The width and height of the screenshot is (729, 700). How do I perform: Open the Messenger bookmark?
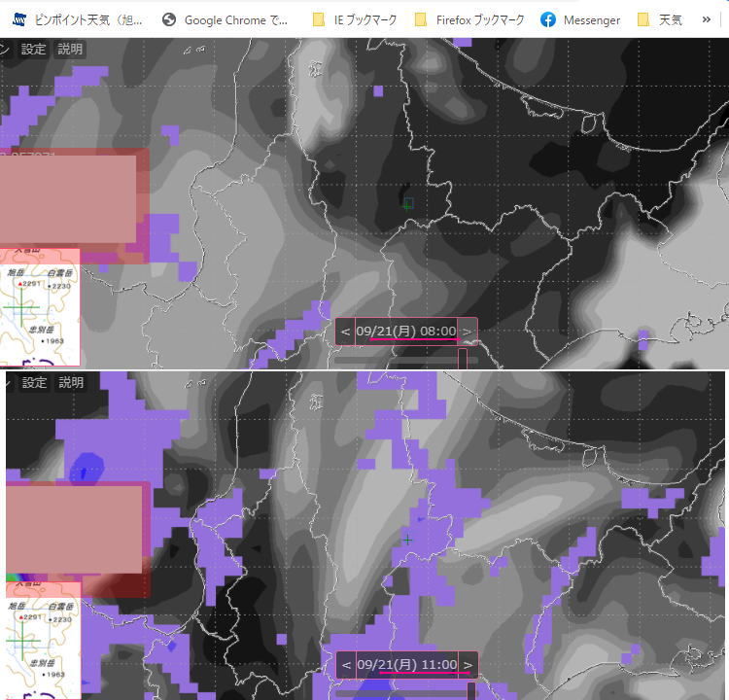coord(580,19)
